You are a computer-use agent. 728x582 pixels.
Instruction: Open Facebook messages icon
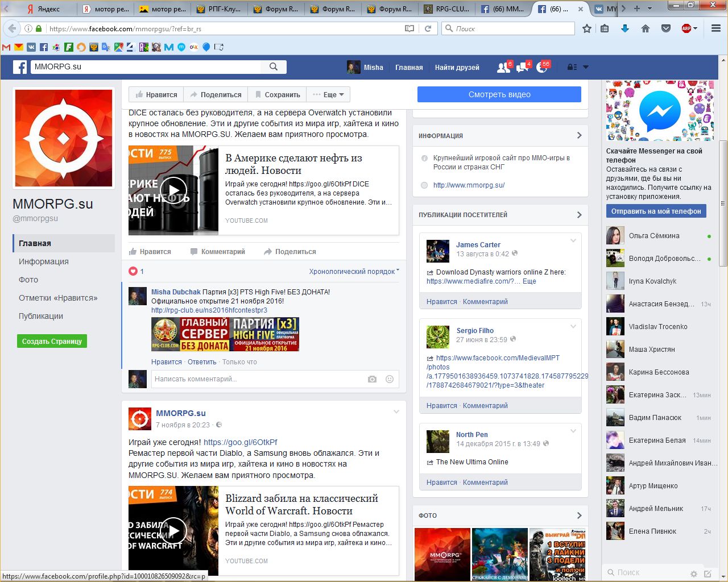point(522,67)
